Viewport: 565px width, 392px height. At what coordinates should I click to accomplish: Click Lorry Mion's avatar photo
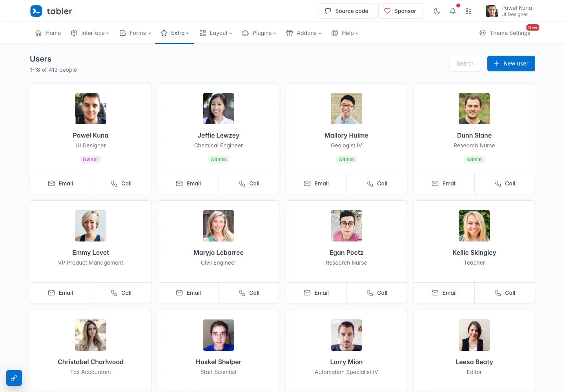coord(346,335)
